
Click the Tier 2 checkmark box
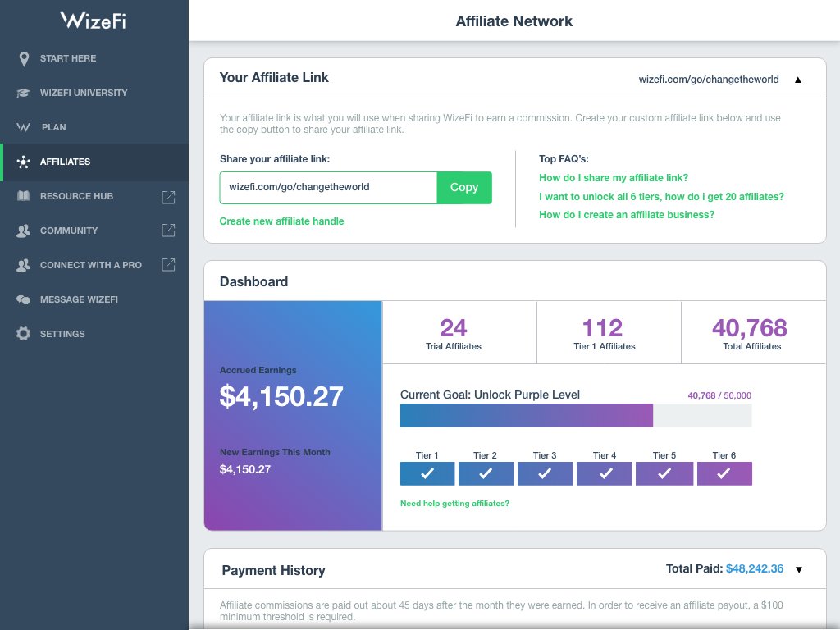tap(486, 473)
